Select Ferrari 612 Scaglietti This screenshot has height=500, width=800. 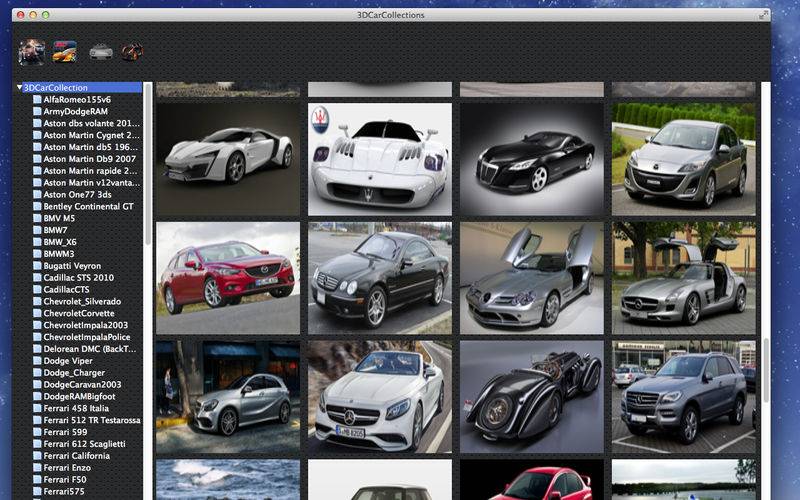click(84, 444)
